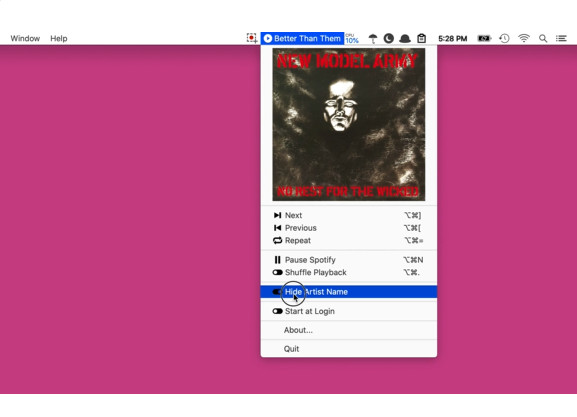Open the umbrella icon in menu bar

(x=373, y=38)
